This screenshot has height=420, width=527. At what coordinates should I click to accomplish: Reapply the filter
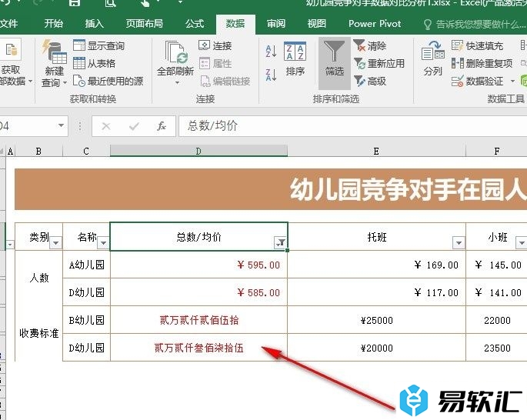click(x=379, y=63)
